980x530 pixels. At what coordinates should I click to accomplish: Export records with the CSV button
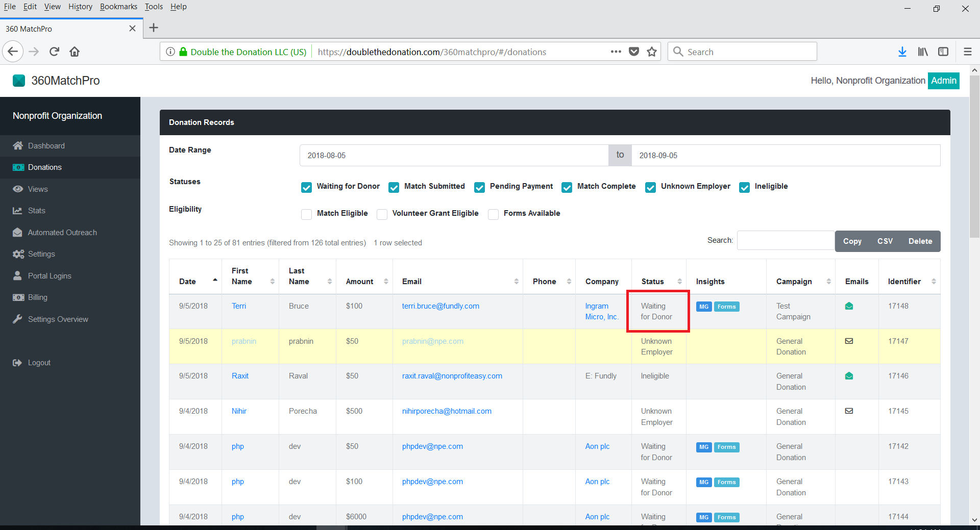tap(885, 241)
